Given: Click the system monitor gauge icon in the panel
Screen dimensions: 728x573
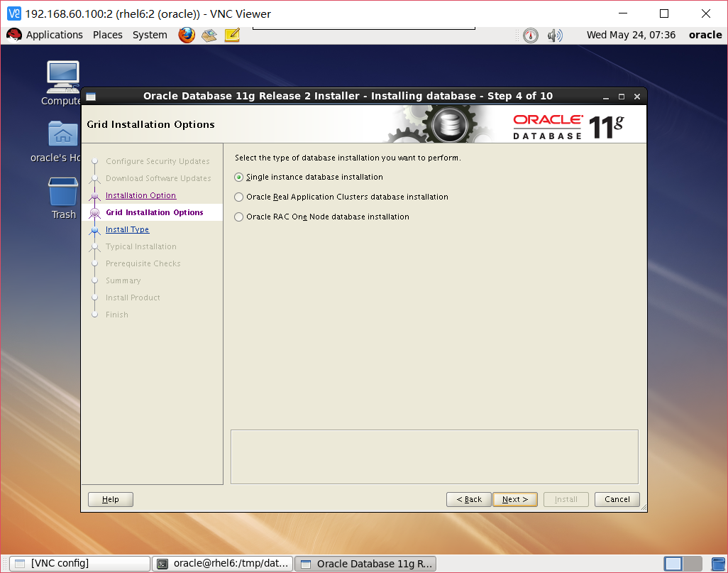Looking at the screenshot, I should tap(530, 35).
